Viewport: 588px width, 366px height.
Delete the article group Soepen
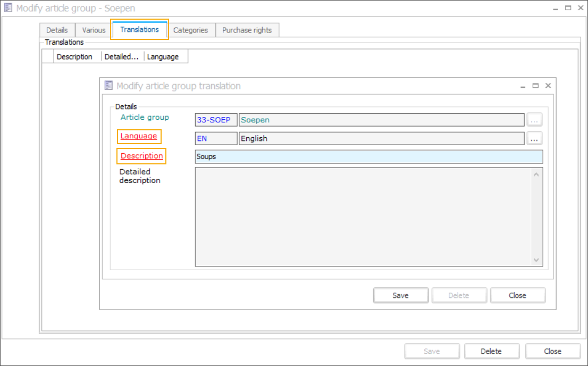click(491, 351)
